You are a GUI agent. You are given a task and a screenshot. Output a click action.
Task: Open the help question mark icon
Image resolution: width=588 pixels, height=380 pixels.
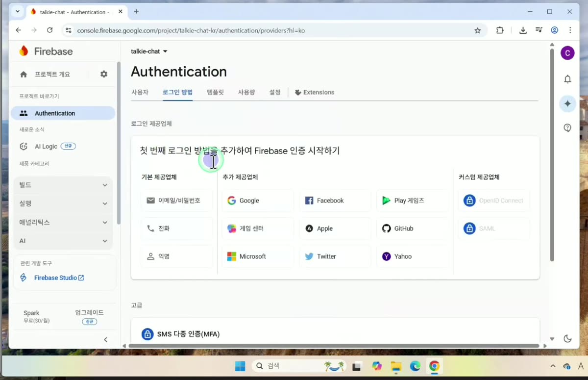click(x=567, y=128)
